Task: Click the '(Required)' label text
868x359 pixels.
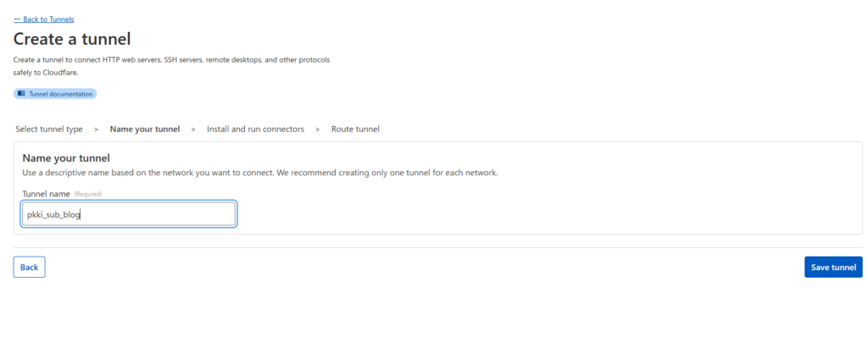Action: [88, 195]
